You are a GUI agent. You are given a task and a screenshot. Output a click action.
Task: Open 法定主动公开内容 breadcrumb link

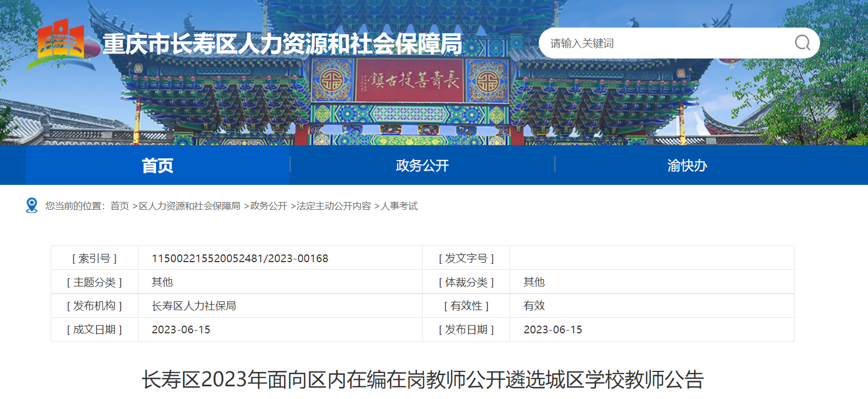[334, 206]
